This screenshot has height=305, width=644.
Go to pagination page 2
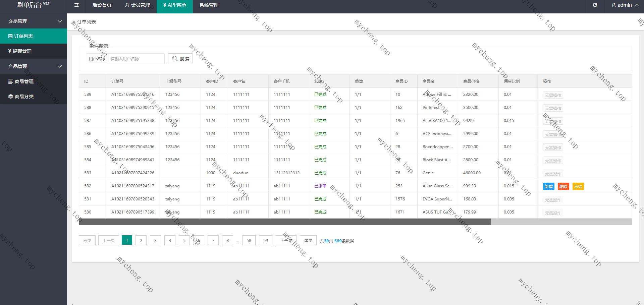141,240
